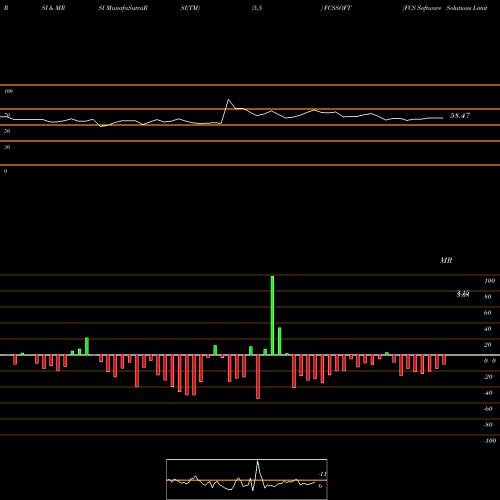The image size is (500, 500).
Task: Click the 100 label on RSI left axis
Action: coord(8,91)
